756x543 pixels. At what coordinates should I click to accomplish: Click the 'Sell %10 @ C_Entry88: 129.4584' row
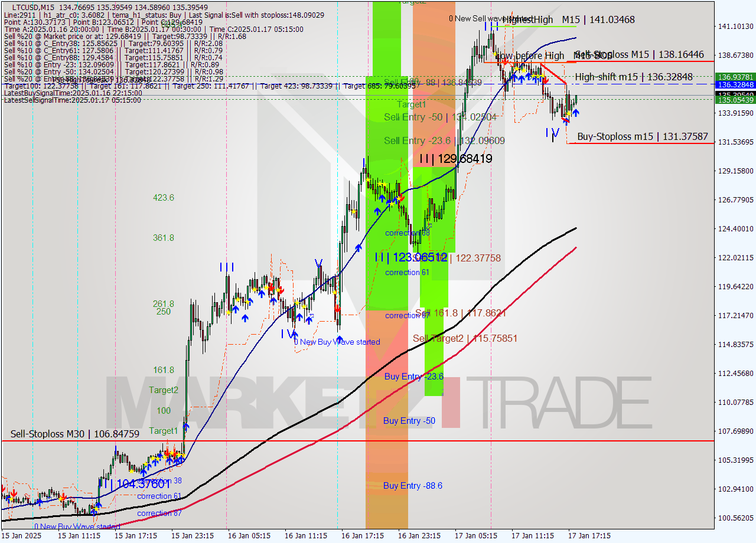coord(113,57)
